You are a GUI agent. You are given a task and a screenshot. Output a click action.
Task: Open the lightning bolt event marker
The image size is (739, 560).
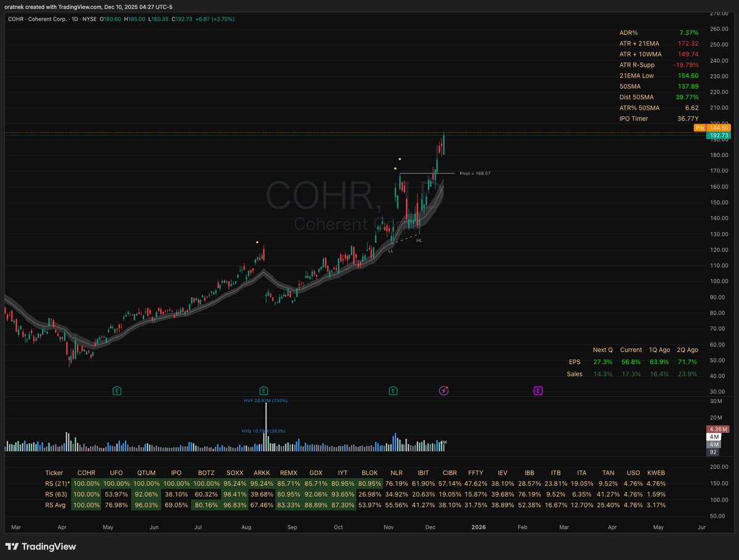point(443,390)
